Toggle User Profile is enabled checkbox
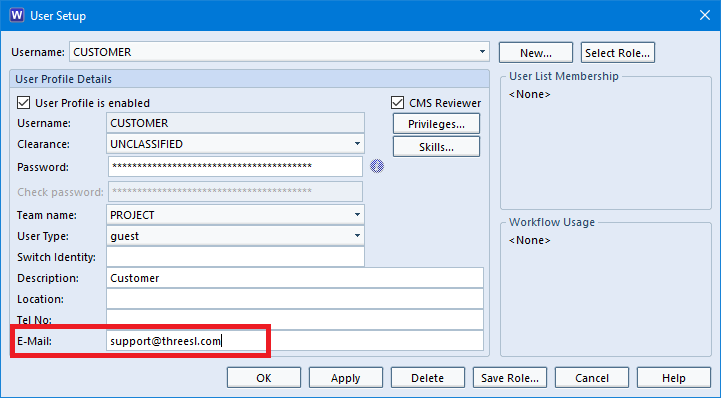The image size is (721, 398). point(23,102)
